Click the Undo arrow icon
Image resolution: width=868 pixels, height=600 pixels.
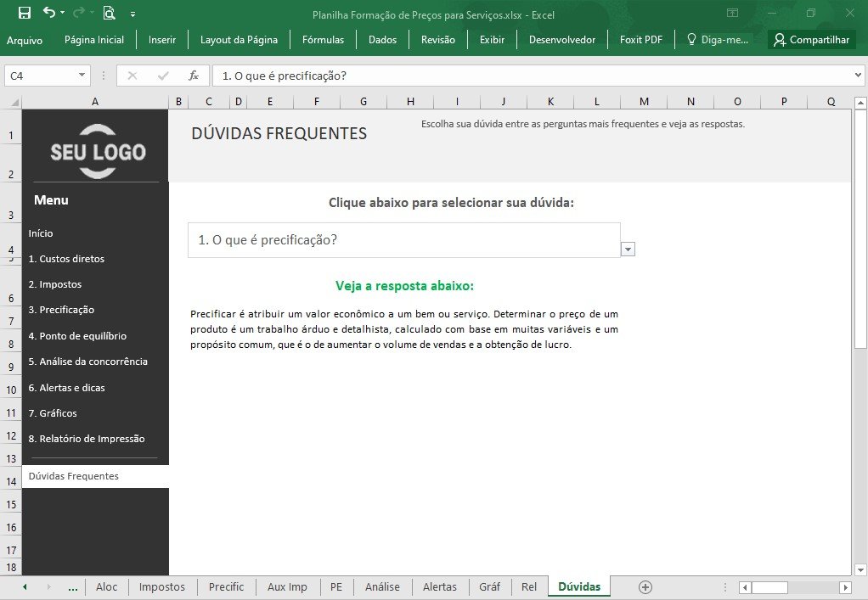(49, 12)
